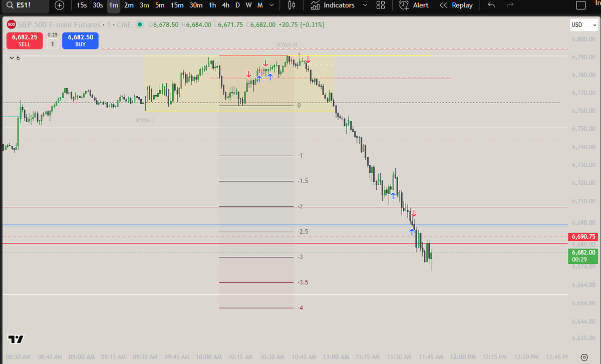Click the -3 fib level label
Screen dimensions: 601x364
tap(300, 257)
